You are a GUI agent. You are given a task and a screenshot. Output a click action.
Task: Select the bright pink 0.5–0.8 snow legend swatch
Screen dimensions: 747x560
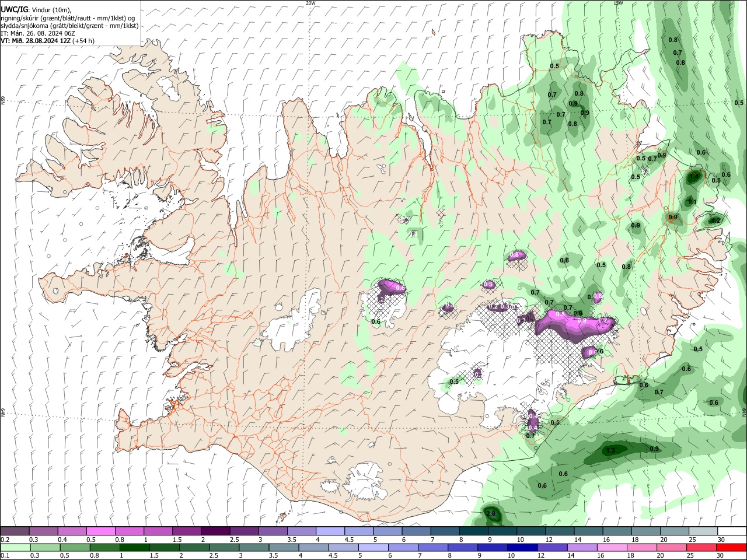(x=101, y=531)
